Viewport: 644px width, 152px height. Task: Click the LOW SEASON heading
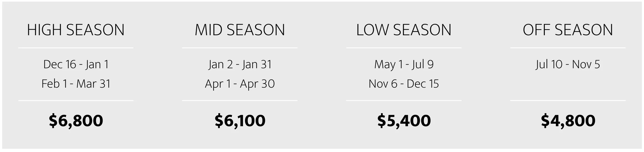click(404, 30)
